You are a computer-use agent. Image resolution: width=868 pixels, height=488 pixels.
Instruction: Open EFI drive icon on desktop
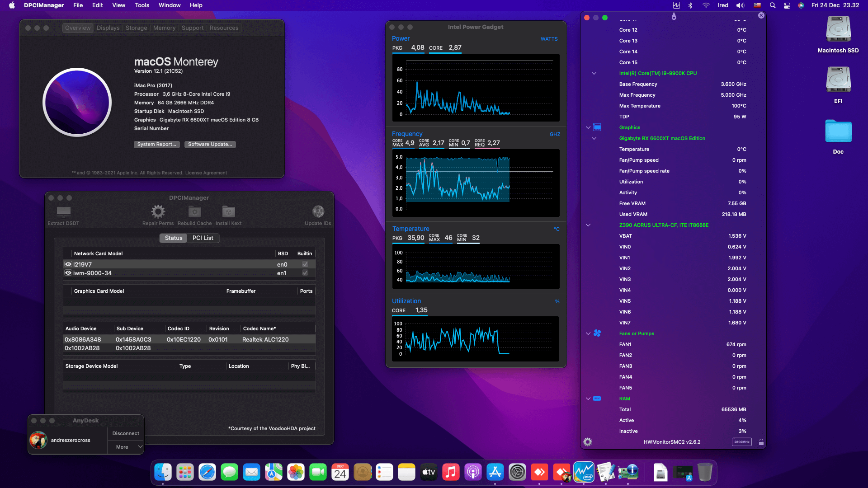click(838, 80)
